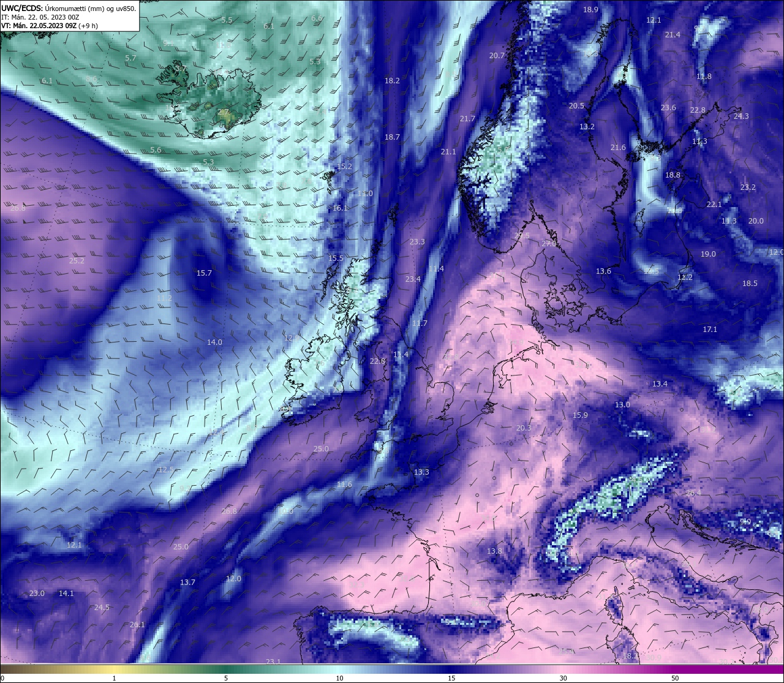Click the 23.6 value label

pos(668,108)
